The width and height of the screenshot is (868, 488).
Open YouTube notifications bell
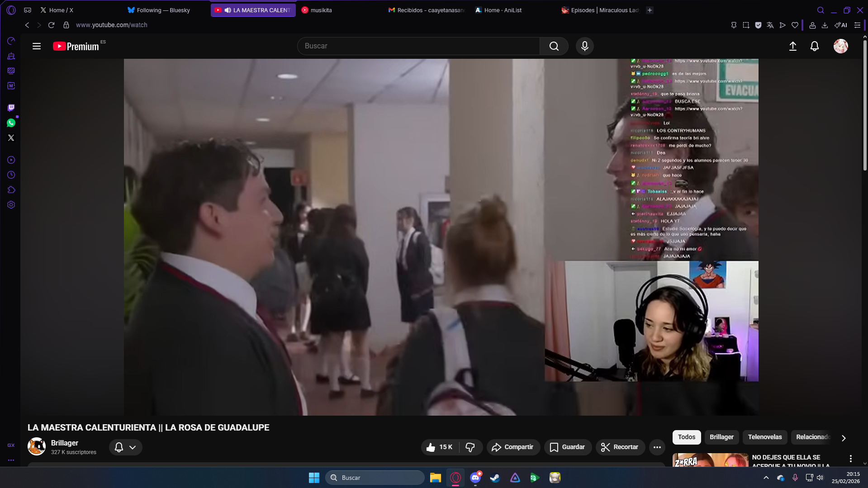814,46
